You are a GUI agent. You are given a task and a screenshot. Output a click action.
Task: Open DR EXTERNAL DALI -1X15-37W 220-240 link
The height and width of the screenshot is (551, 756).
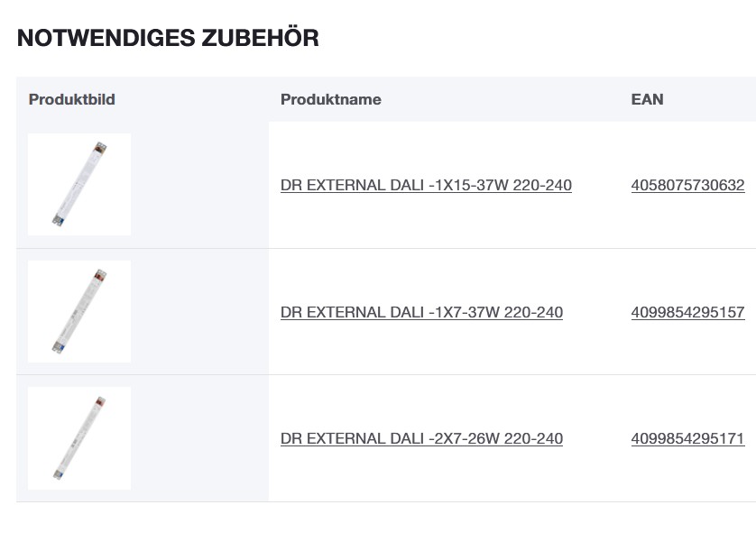click(426, 186)
